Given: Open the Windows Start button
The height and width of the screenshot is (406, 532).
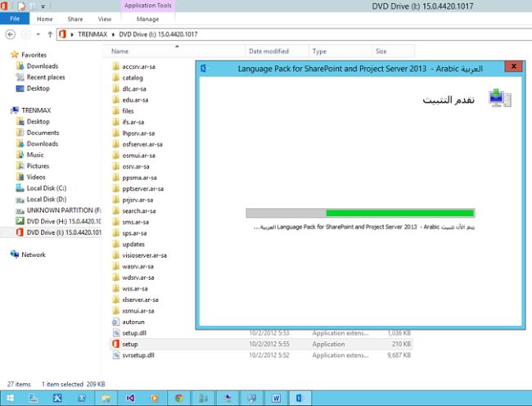Looking at the screenshot, I should pos(10,398).
